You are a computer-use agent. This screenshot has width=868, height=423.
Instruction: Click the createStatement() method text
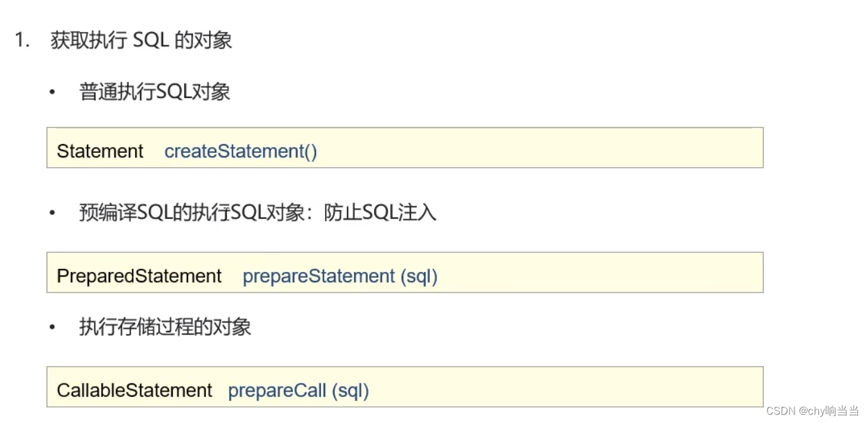(241, 151)
